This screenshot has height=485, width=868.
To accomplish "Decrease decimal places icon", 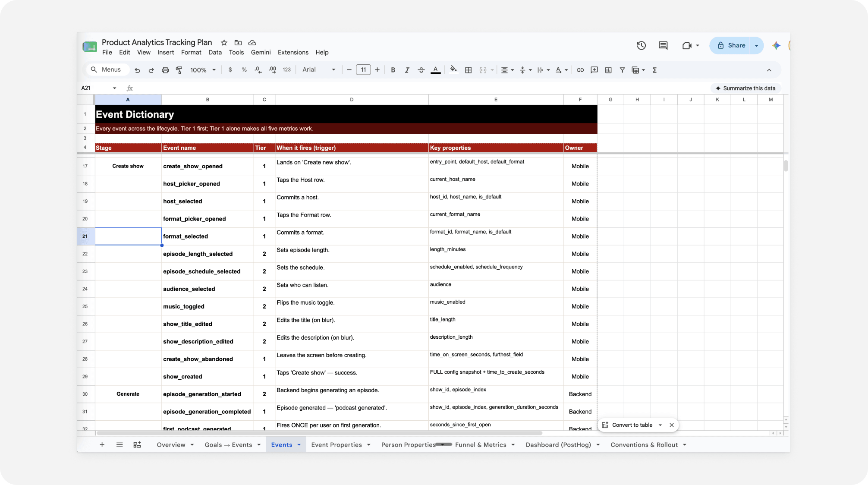I will tap(258, 70).
